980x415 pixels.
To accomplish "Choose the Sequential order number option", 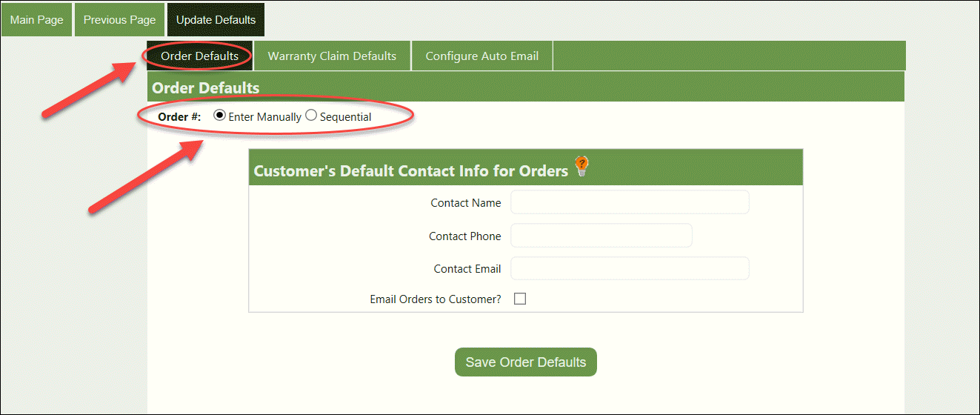I will tap(311, 116).
